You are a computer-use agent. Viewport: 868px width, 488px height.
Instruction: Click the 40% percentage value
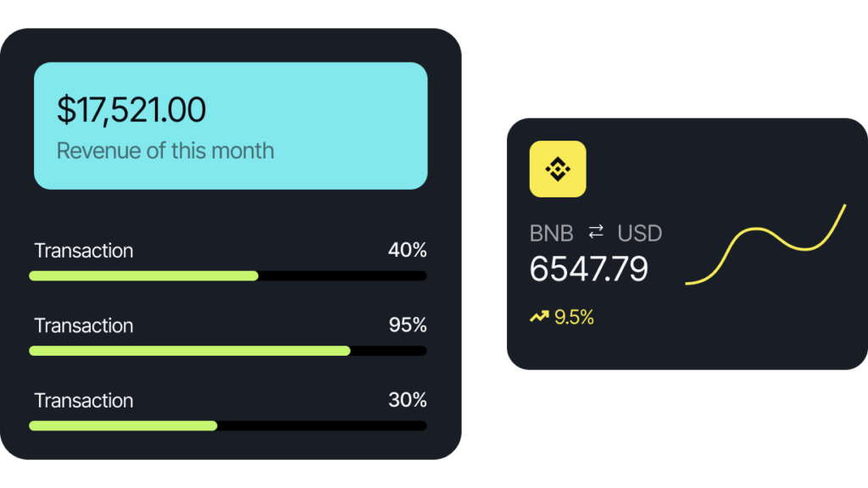tap(407, 251)
